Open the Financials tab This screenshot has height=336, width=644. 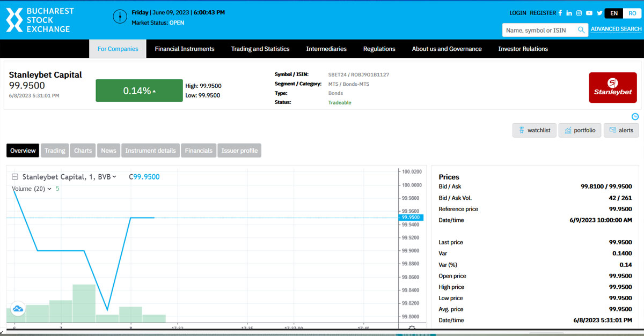click(x=199, y=151)
